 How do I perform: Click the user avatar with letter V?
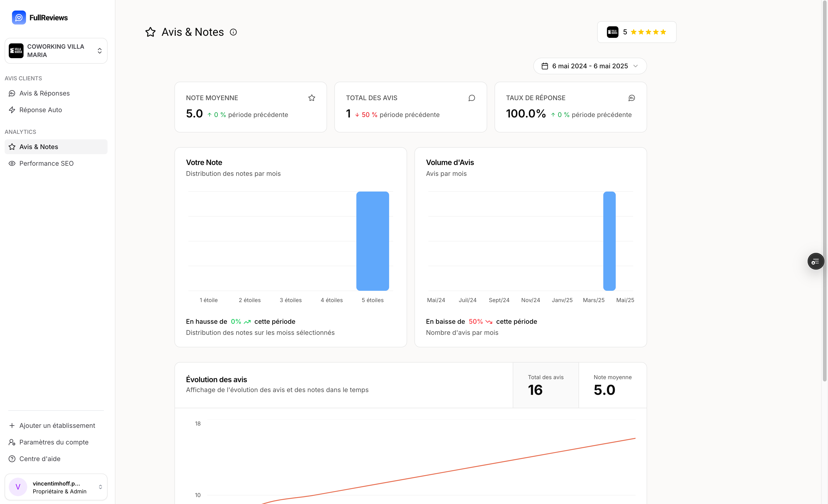(18, 487)
